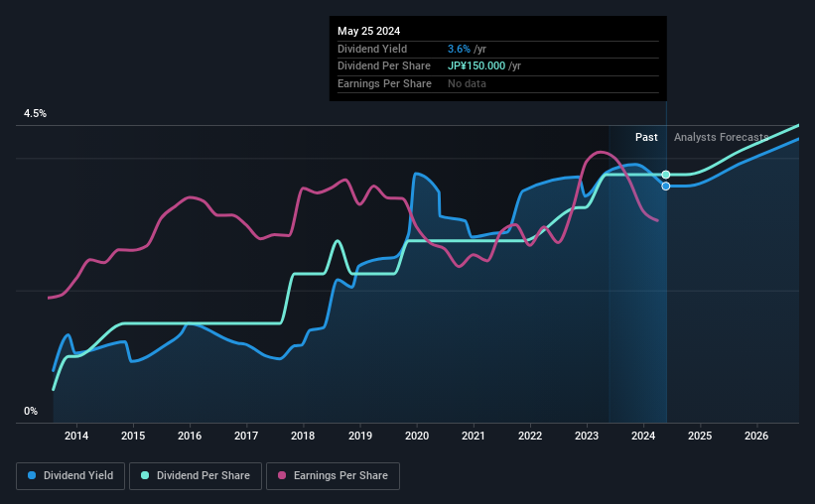The width and height of the screenshot is (815, 504).
Task: Select the 2022 x-axis label
Action: (x=530, y=436)
